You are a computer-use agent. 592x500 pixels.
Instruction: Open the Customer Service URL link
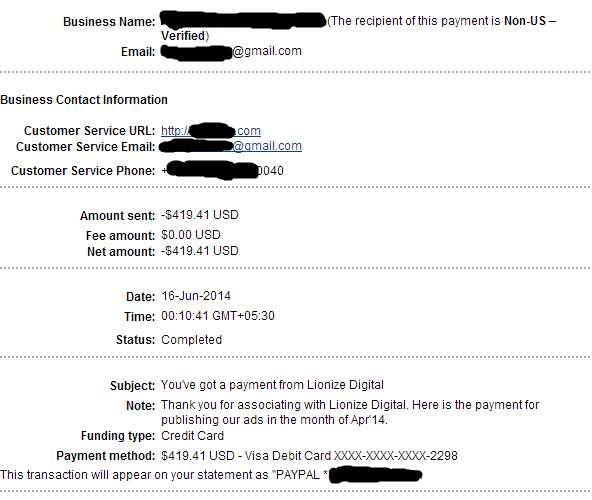coord(211,131)
